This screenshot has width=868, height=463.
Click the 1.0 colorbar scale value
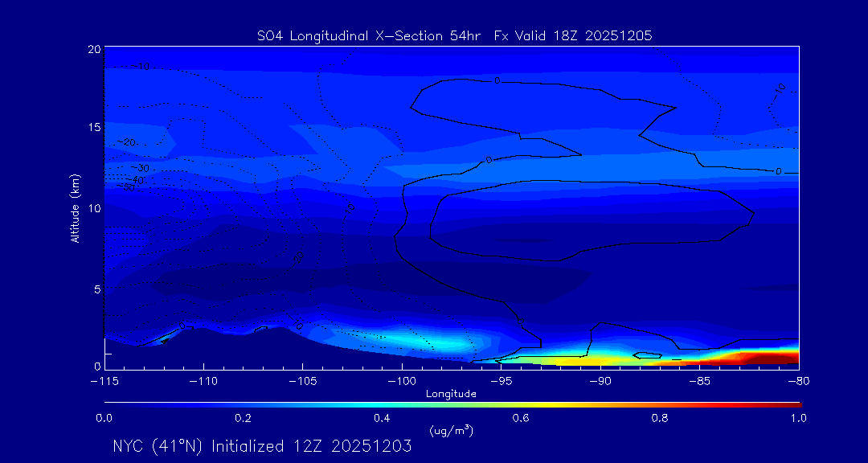(798, 418)
